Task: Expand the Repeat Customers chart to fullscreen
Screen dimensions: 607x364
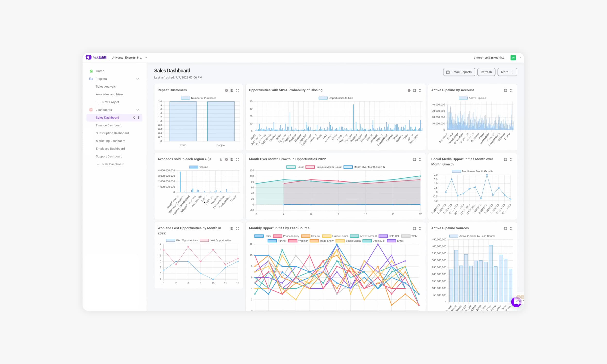Action: 237,90
